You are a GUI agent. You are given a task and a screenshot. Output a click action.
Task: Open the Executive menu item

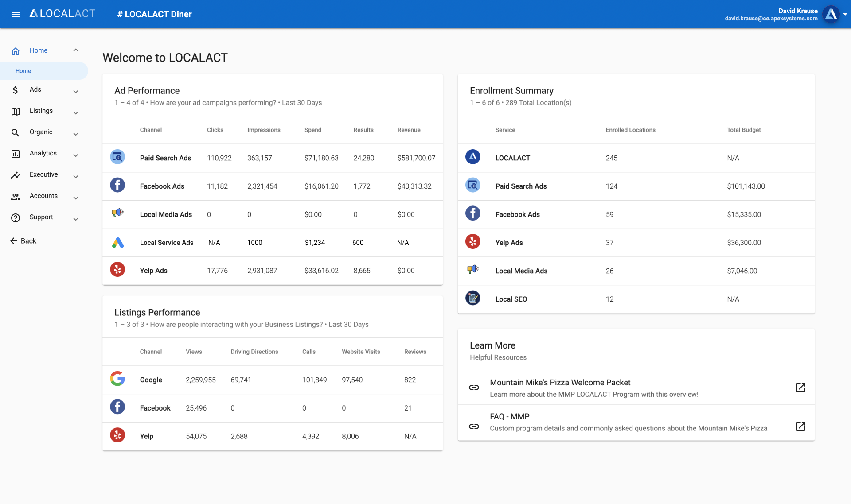(x=43, y=174)
